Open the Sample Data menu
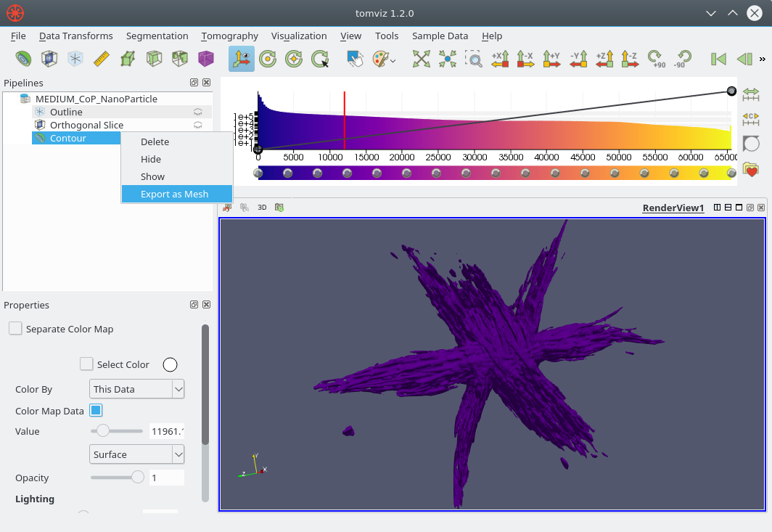772x532 pixels. point(440,36)
